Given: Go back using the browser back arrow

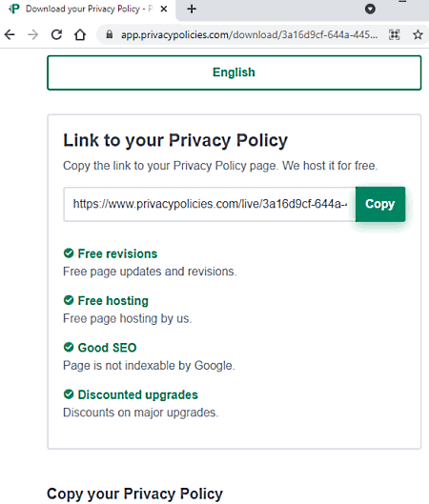Looking at the screenshot, I should (x=10, y=34).
